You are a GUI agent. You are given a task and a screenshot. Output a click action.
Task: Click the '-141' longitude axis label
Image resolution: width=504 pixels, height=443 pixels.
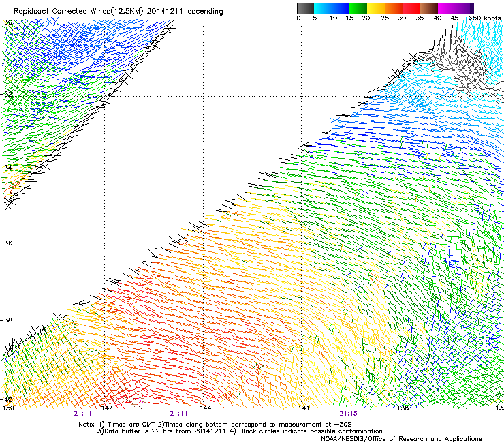click(302, 408)
